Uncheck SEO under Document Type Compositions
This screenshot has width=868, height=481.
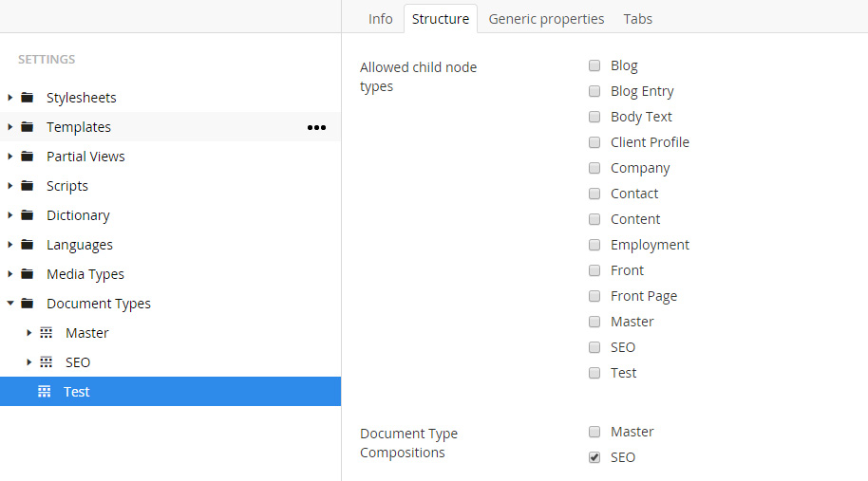click(594, 457)
